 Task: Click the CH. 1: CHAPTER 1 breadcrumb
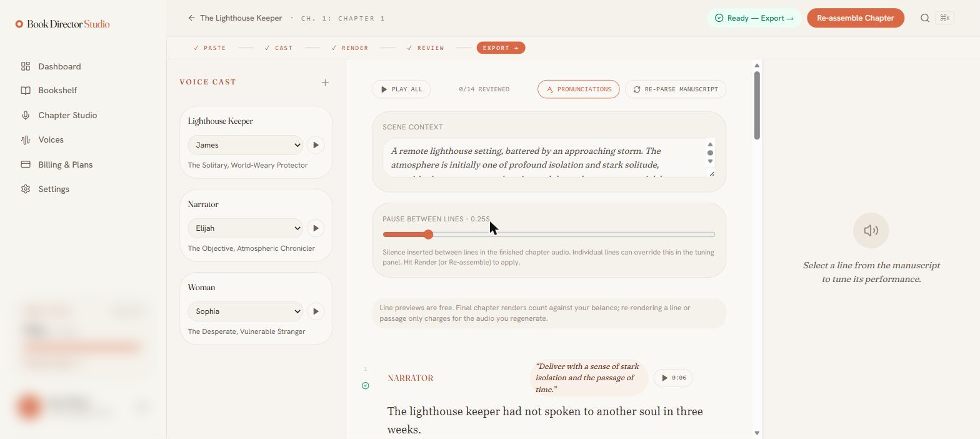[343, 19]
